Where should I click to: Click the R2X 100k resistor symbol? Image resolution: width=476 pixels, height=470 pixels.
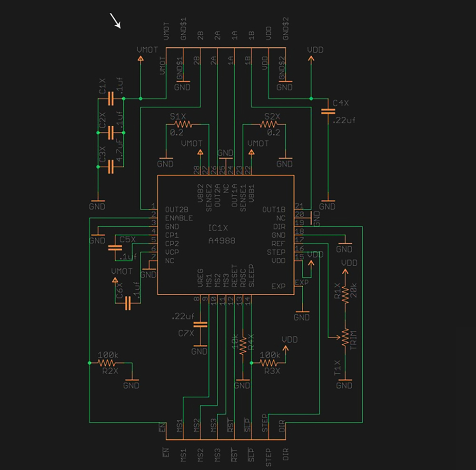[110, 363]
